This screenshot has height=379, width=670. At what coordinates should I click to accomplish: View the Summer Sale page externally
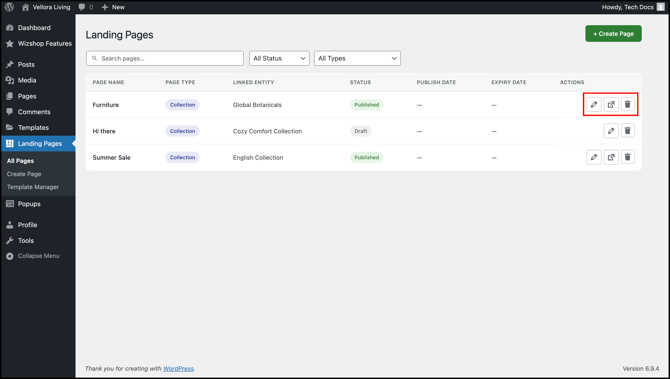[x=611, y=157]
